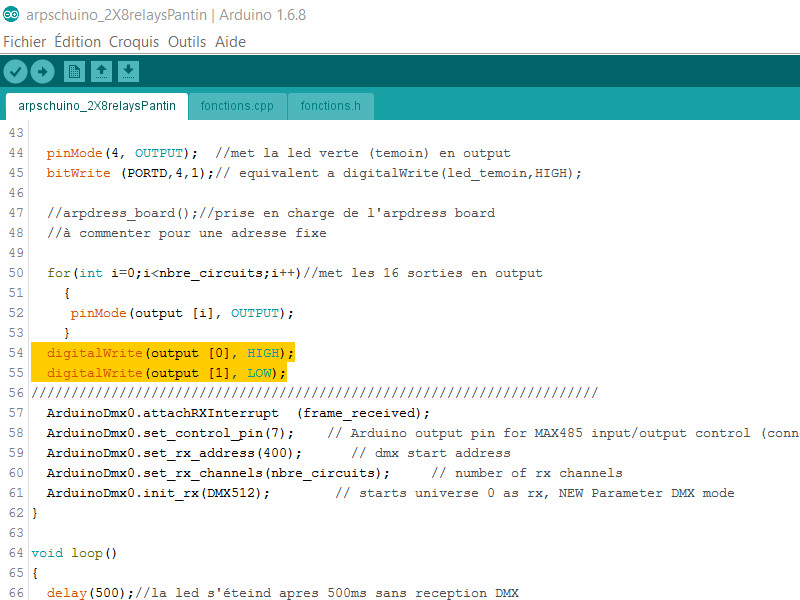Click the bitWrite (PORTD,4,1) statement
The image size is (800, 600).
click(x=131, y=173)
